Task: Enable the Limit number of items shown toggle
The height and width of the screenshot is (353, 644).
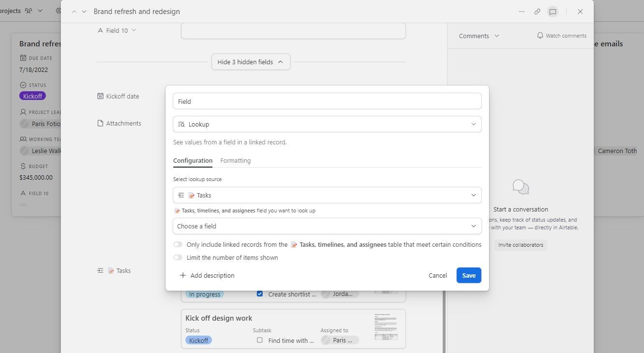Action: point(178,257)
